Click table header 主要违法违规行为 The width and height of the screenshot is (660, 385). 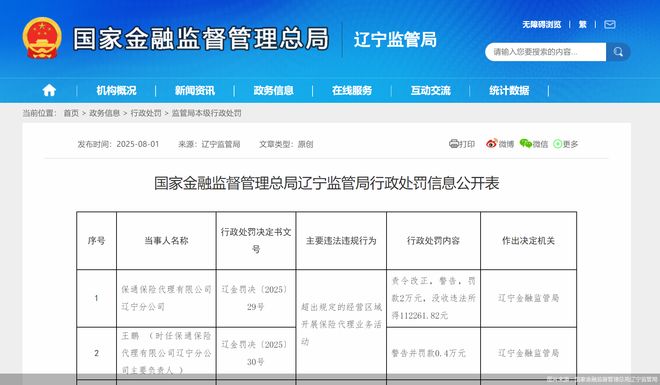(341, 241)
